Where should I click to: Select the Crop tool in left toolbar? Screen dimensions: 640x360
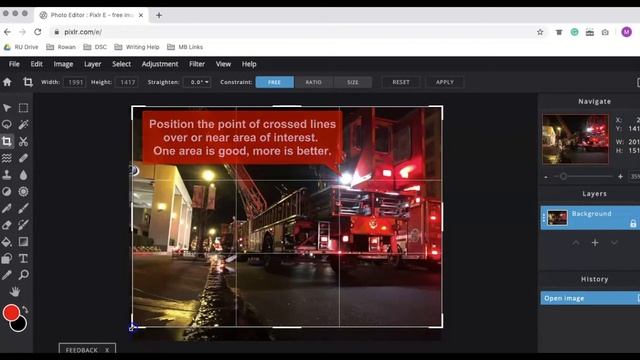pyautogui.click(x=7, y=141)
